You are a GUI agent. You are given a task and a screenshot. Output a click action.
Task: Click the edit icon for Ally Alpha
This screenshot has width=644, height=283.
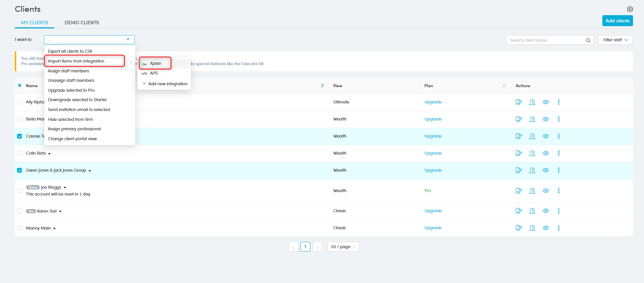519,102
